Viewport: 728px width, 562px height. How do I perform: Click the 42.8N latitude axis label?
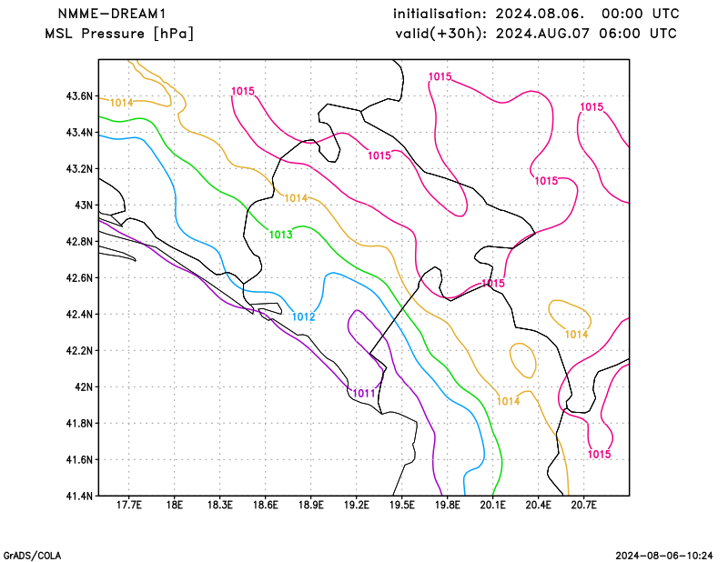tap(79, 242)
